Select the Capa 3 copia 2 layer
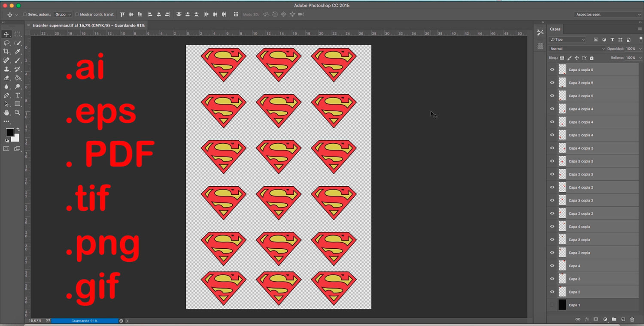Image resolution: width=644 pixels, height=326 pixels. [581, 200]
